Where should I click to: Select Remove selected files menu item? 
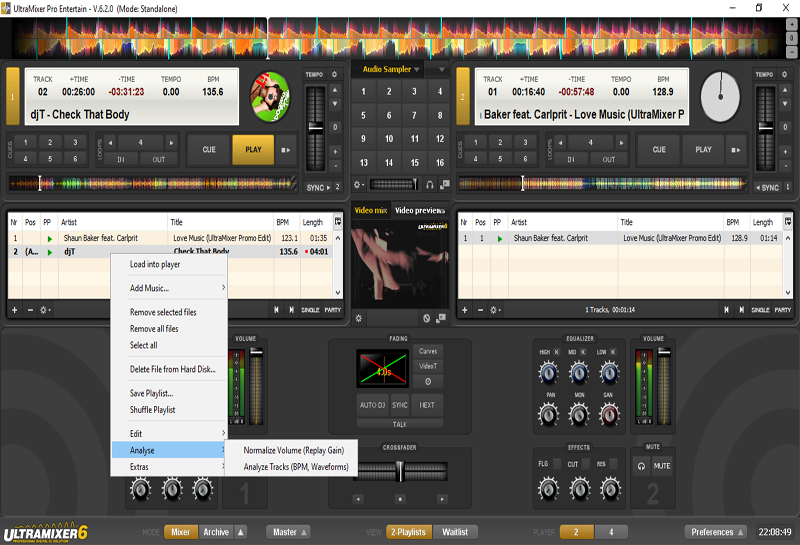click(169, 312)
